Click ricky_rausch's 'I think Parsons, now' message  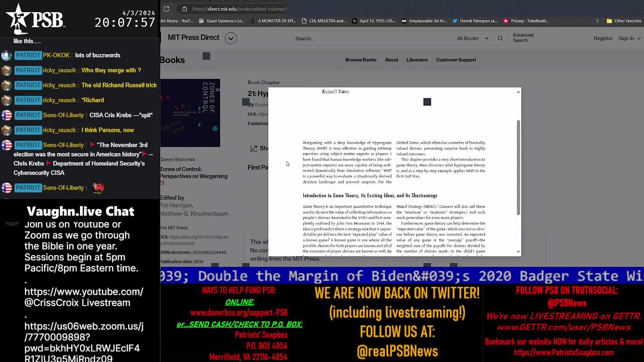108,130
